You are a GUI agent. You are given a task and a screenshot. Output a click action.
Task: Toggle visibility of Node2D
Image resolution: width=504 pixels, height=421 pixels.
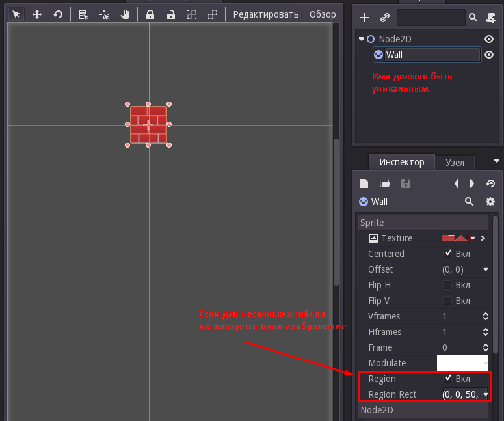pyautogui.click(x=489, y=39)
